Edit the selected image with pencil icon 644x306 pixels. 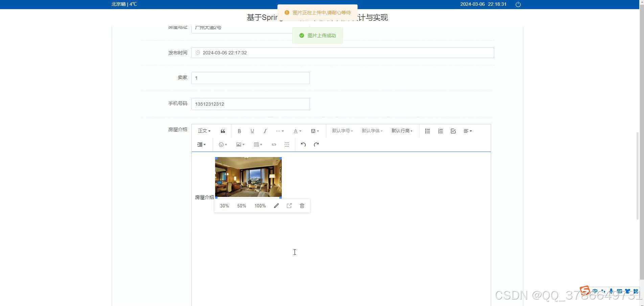(276, 206)
